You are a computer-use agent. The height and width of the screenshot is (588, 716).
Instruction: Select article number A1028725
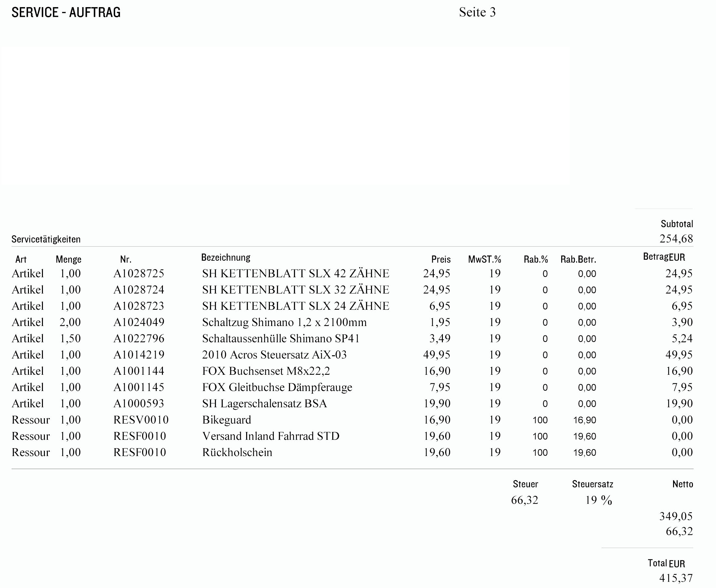click(139, 273)
